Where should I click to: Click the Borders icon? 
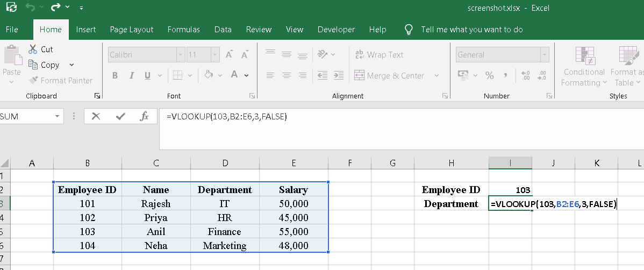(177, 75)
